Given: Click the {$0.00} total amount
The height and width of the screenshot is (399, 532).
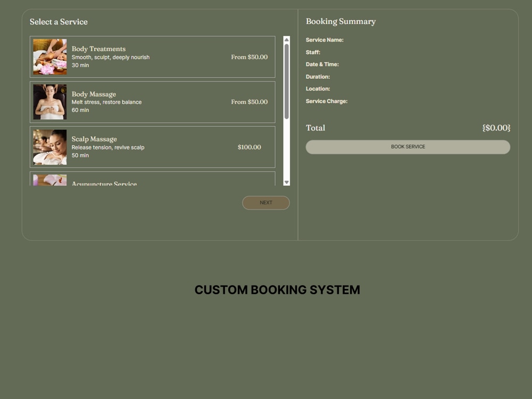Looking at the screenshot, I should (496, 128).
